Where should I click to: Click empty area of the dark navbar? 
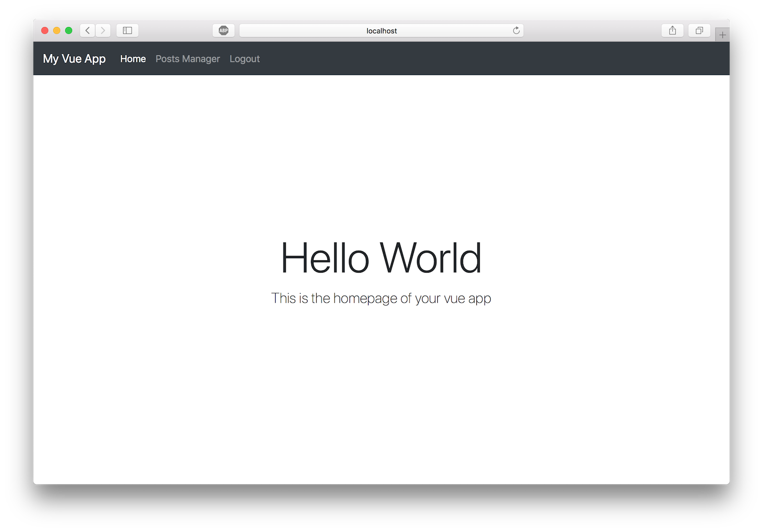coord(477,59)
